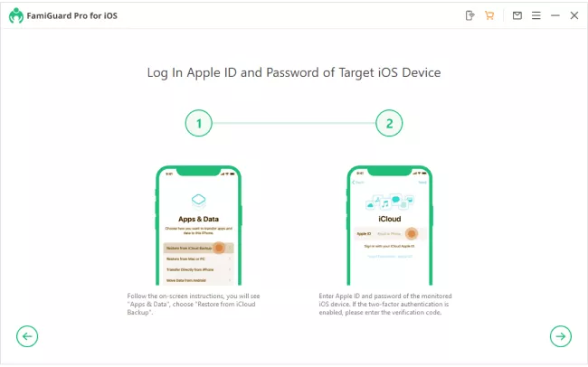The width and height of the screenshot is (588, 367).
Task: Click the Log In Apple ID heading
Action: coord(294,72)
